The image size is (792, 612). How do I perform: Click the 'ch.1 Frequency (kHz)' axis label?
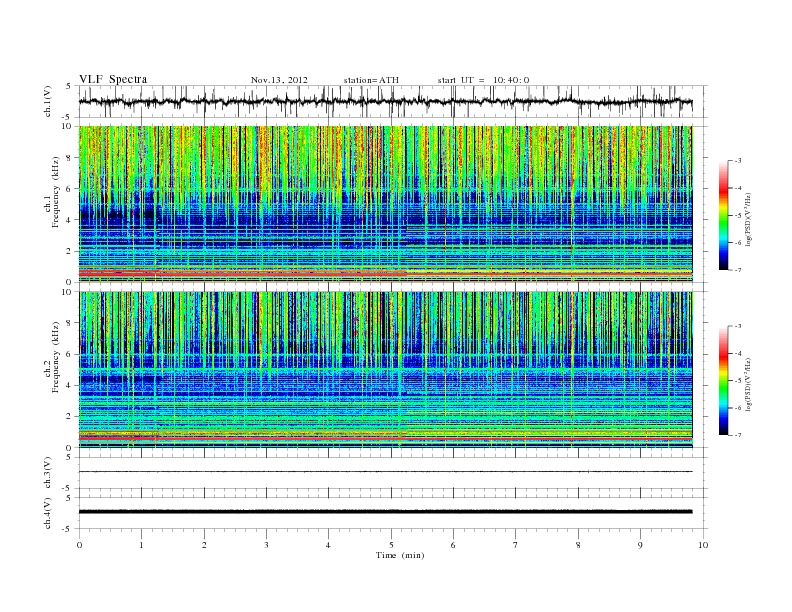[x=54, y=192]
